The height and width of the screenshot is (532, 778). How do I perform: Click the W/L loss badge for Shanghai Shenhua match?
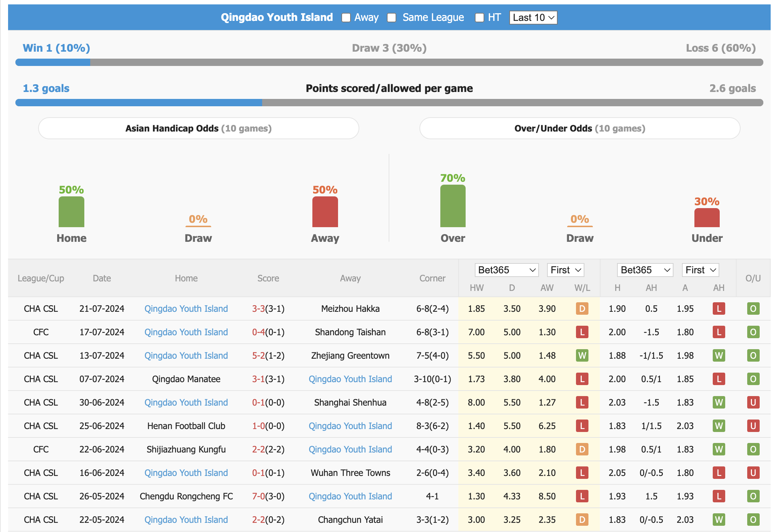(x=582, y=403)
